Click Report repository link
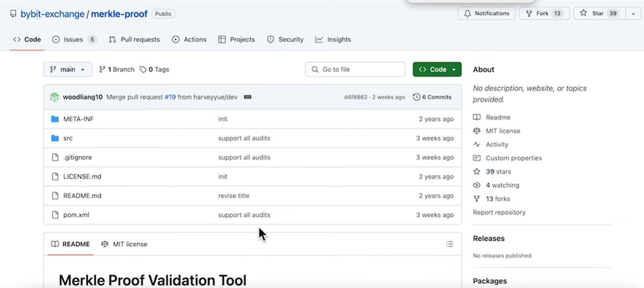Viewport: 644px width, 288px height. (499, 212)
